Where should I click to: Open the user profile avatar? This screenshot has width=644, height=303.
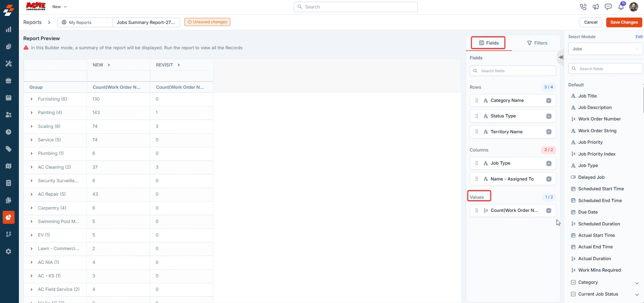(x=634, y=7)
